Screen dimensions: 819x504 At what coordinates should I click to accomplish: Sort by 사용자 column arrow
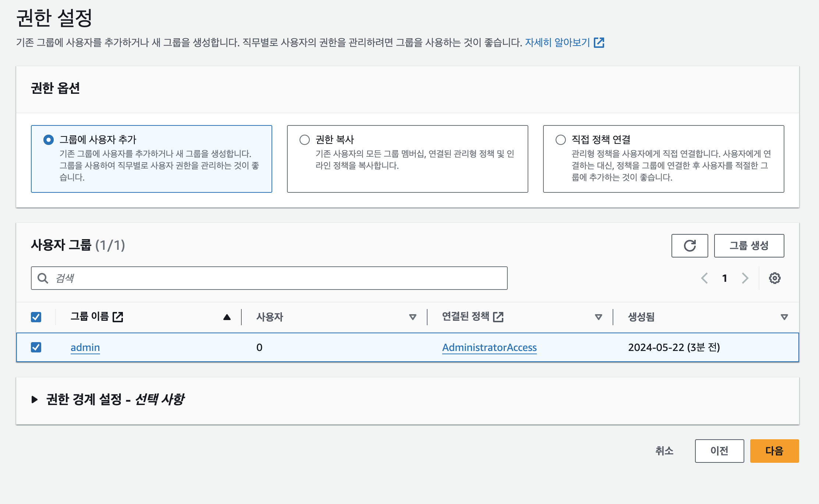[412, 317]
